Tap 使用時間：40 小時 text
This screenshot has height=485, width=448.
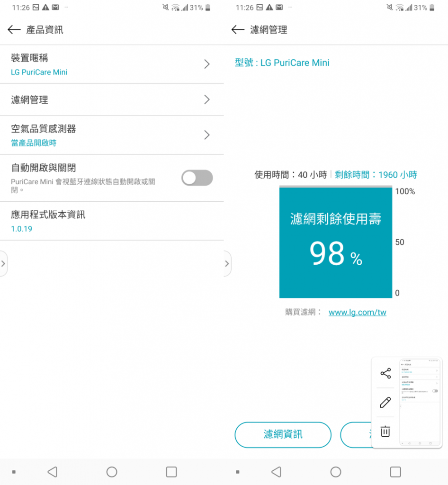tap(291, 175)
